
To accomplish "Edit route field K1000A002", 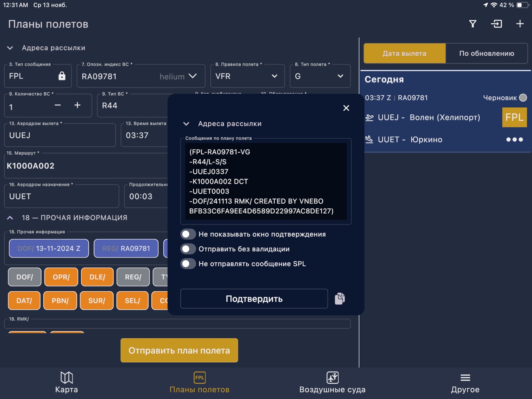I will click(87, 166).
